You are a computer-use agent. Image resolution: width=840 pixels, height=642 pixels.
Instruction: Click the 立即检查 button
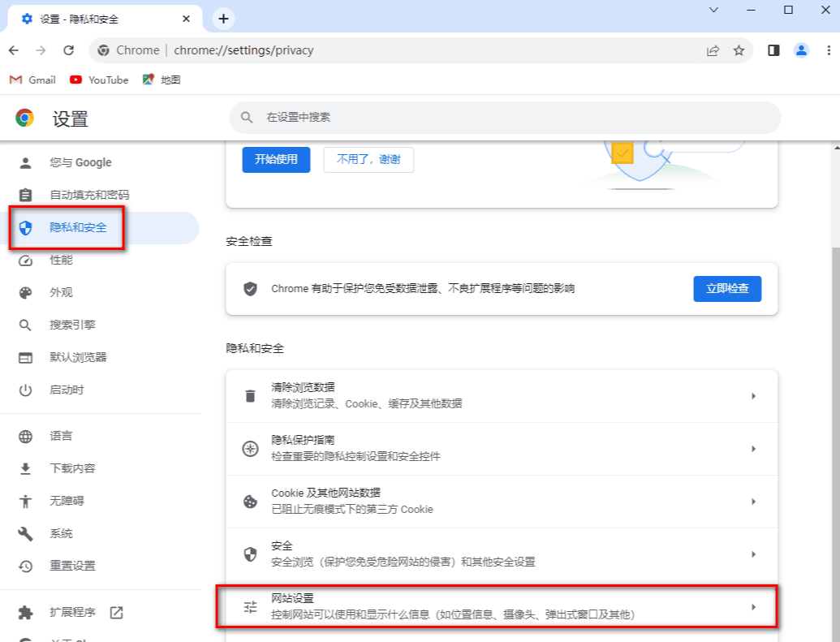(x=727, y=288)
